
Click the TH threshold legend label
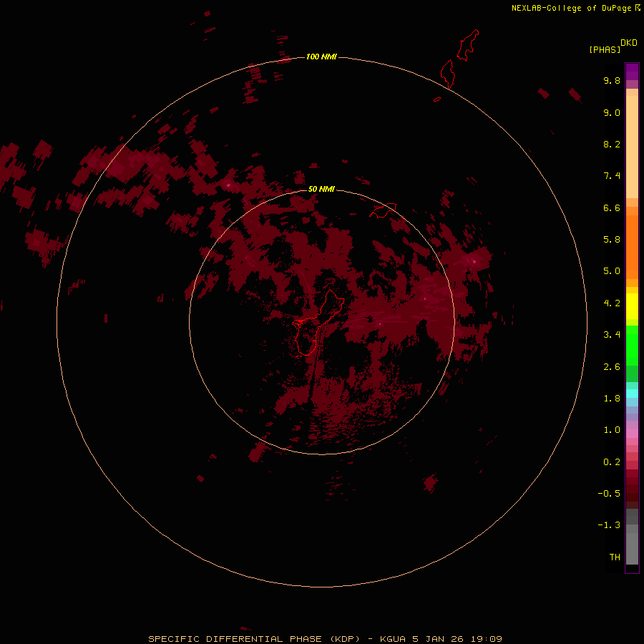pyautogui.click(x=615, y=557)
